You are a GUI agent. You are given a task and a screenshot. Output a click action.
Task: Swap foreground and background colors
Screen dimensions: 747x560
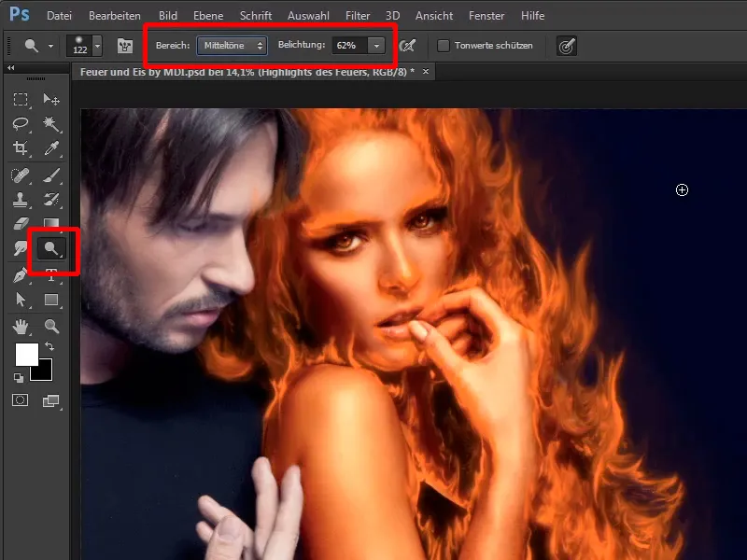pos(49,346)
